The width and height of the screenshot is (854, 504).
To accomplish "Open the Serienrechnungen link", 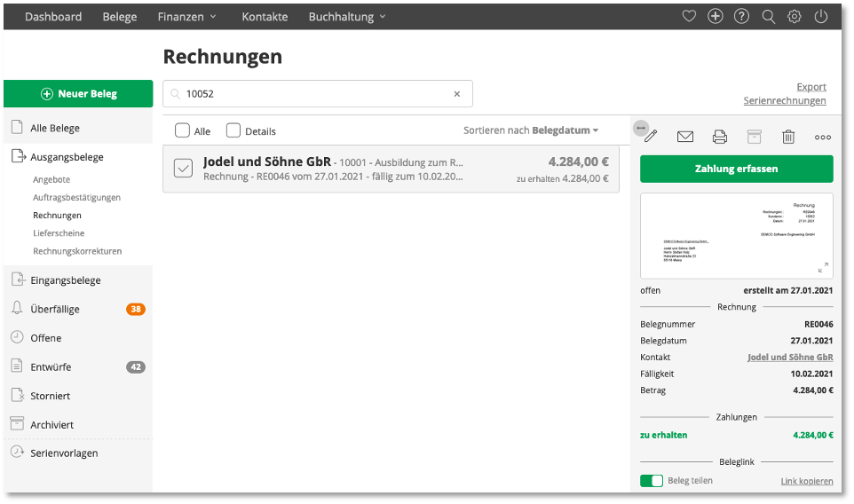I will click(x=784, y=100).
